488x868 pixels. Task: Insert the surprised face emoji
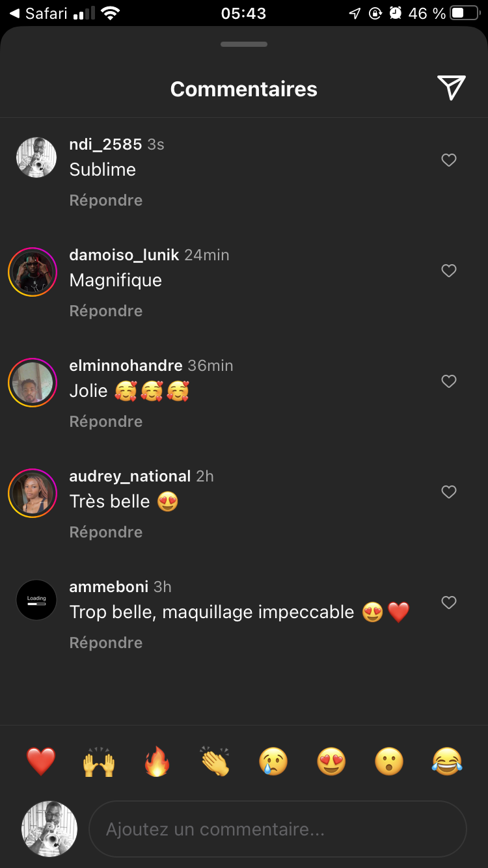pos(389,761)
